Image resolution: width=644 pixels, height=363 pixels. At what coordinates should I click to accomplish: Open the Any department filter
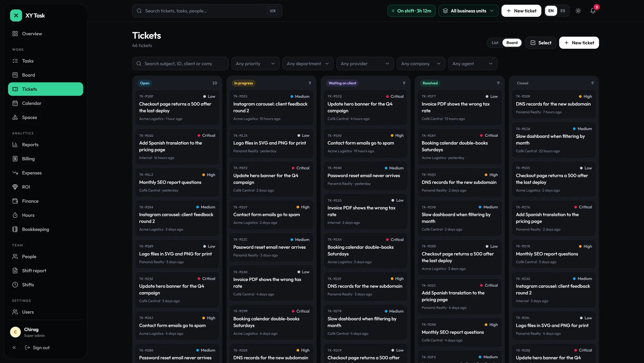308,64
